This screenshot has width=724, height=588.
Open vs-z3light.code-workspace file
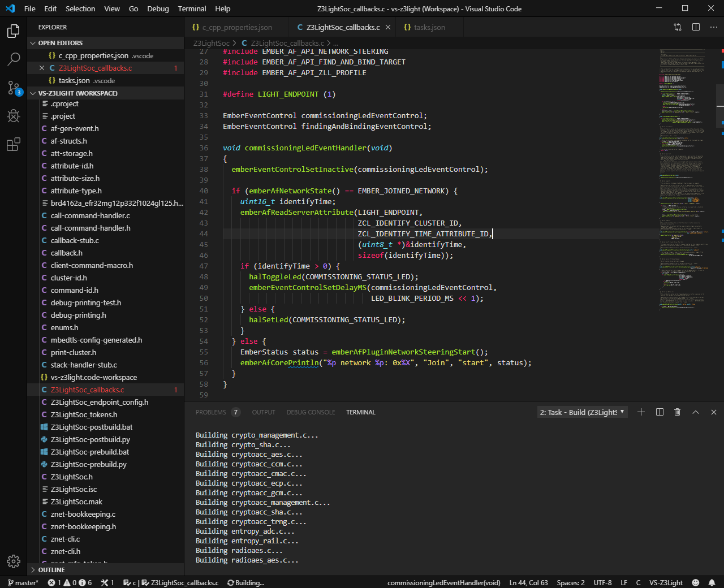[105, 377]
